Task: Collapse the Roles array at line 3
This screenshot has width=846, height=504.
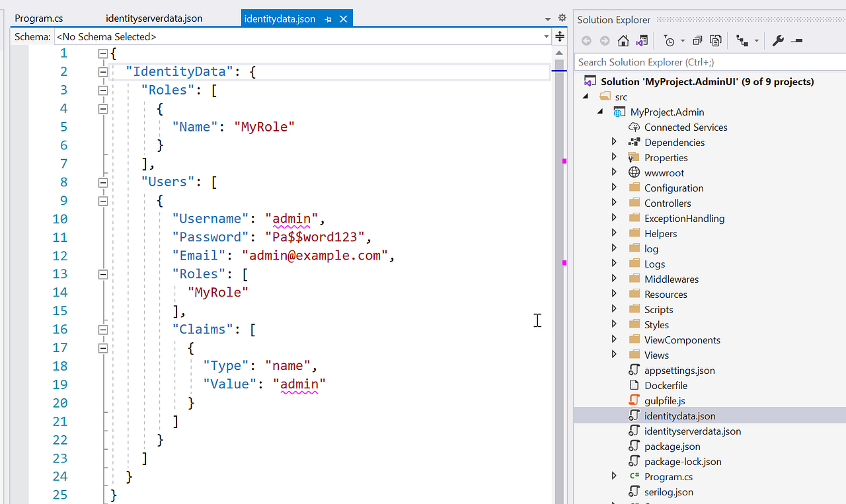Action: click(103, 89)
